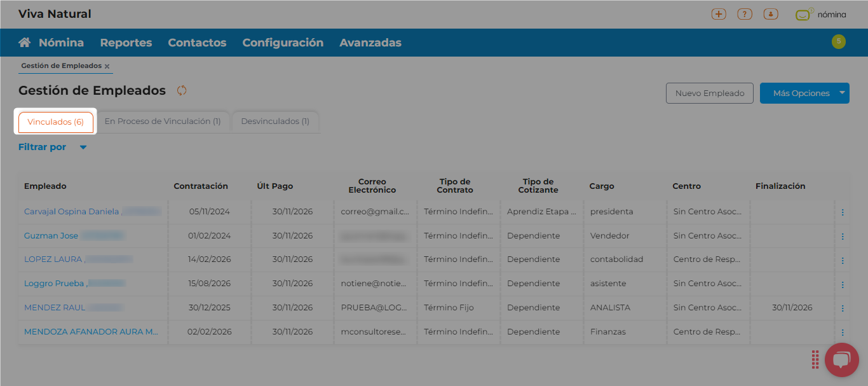Image resolution: width=868 pixels, height=386 pixels.
Task: Open the red chat bubble widget
Action: point(841,360)
